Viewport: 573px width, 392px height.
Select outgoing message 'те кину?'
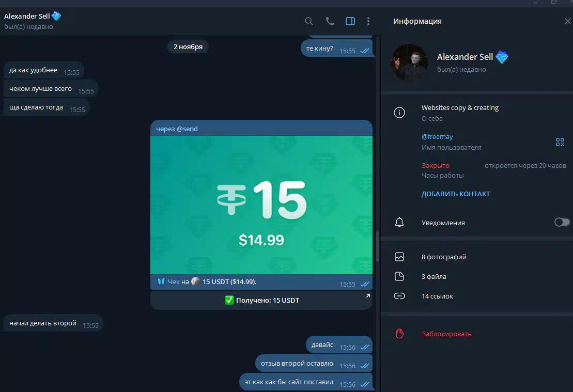[336, 48]
